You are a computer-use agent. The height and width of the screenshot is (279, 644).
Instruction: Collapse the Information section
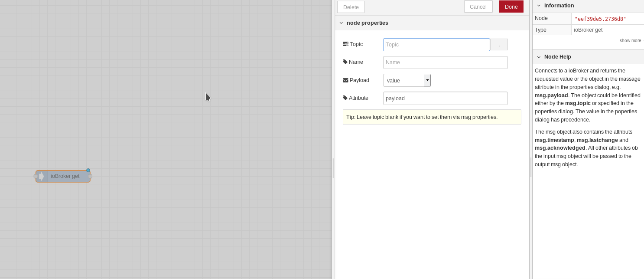pyautogui.click(x=539, y=6)
